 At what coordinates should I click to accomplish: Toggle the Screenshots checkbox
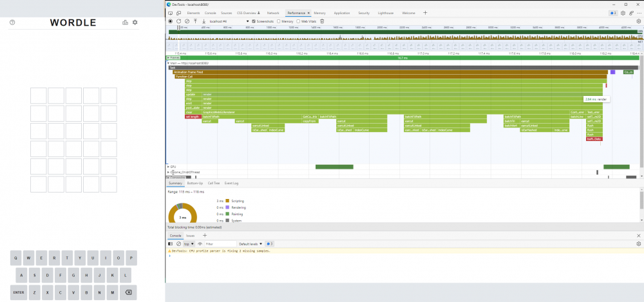(x=253, y=21)
